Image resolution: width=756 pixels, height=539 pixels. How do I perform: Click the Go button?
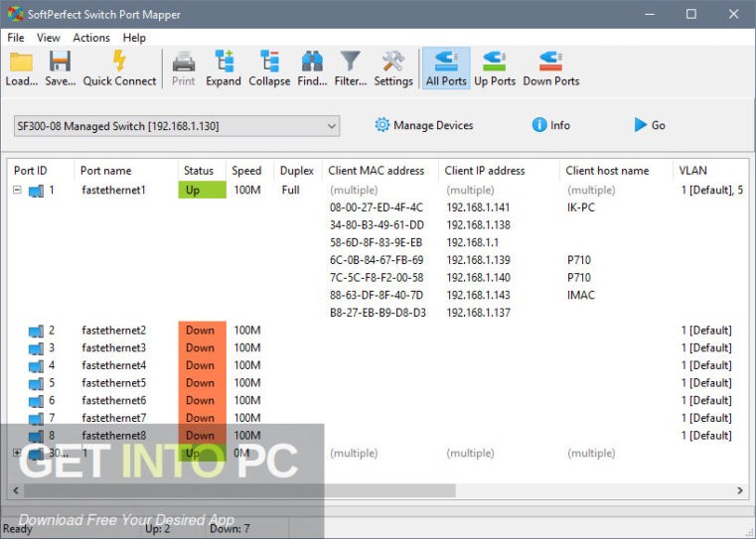[650, 125]
